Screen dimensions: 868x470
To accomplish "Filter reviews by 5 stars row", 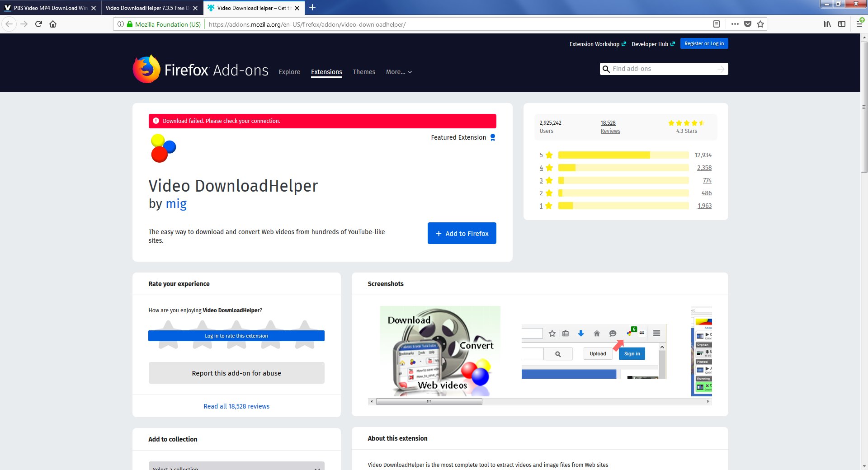I will point(625,155).
